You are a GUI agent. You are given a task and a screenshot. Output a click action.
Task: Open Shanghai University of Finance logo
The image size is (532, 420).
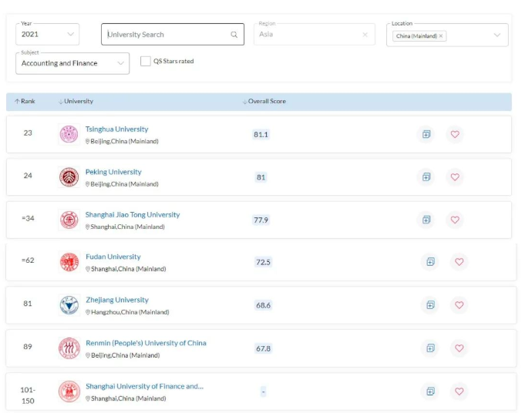coord(69,391)
